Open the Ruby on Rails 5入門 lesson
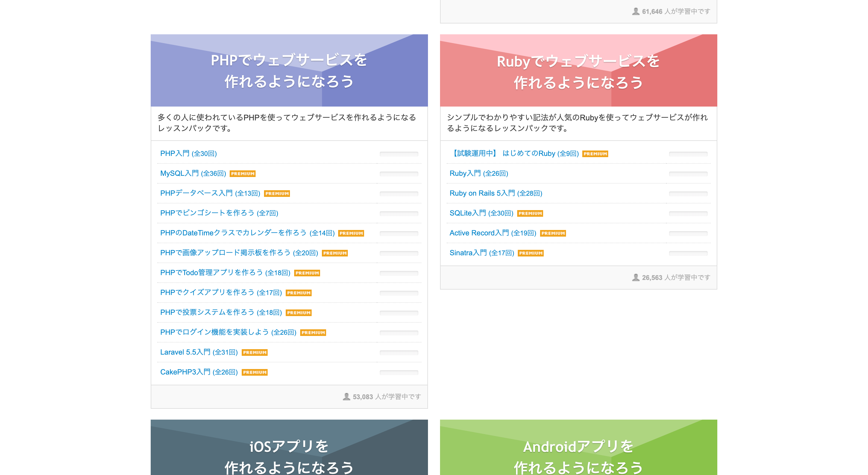868x475 pixels. 495,193
